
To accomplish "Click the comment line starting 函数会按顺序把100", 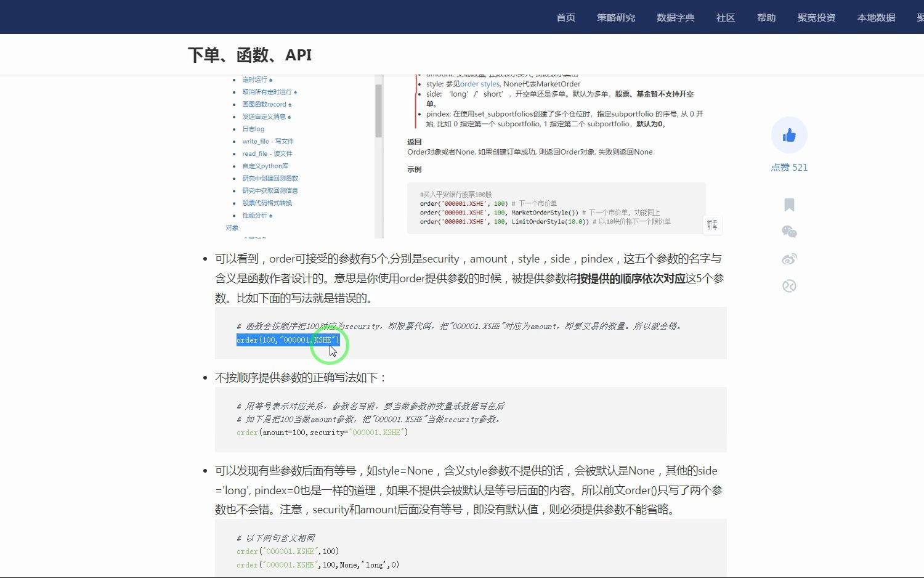I will [459, 326].
